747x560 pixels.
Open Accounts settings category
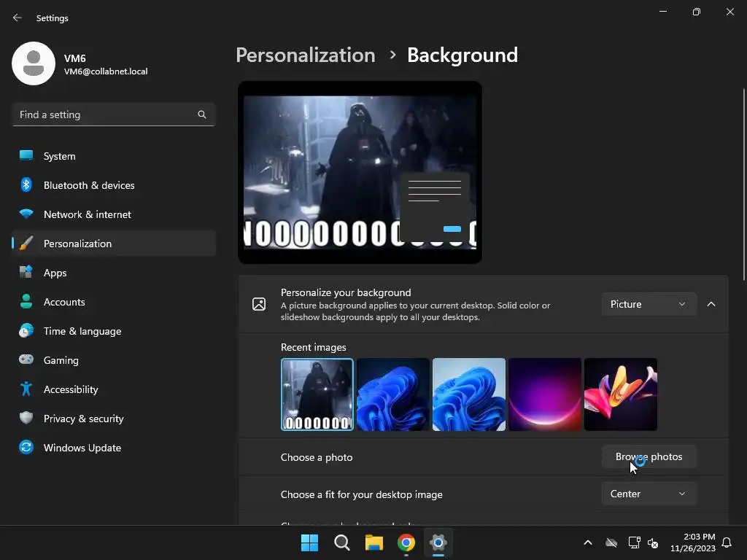pos(114,302)
